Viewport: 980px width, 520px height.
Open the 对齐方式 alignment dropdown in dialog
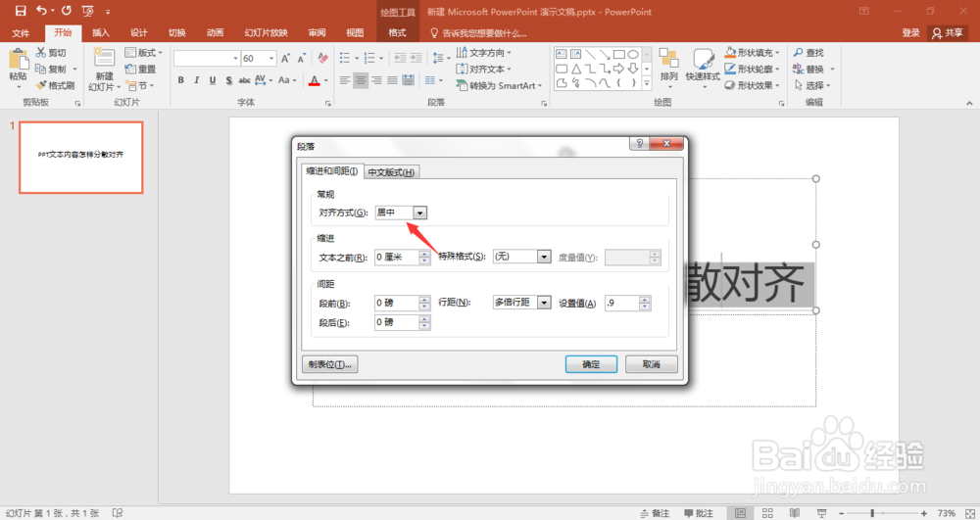coord(420,213)
